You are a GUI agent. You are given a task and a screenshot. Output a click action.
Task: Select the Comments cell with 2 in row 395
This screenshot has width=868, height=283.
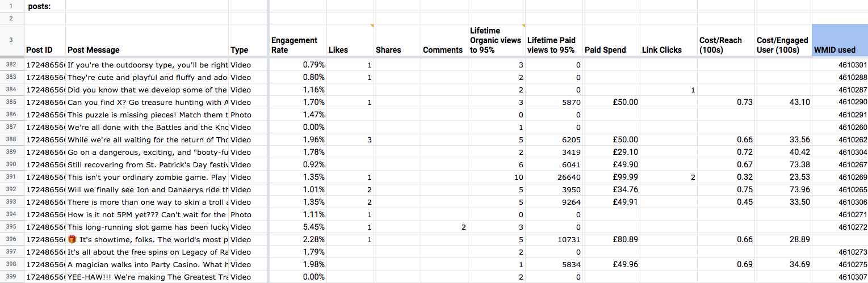pyautogui.click(x=445, y=227)
